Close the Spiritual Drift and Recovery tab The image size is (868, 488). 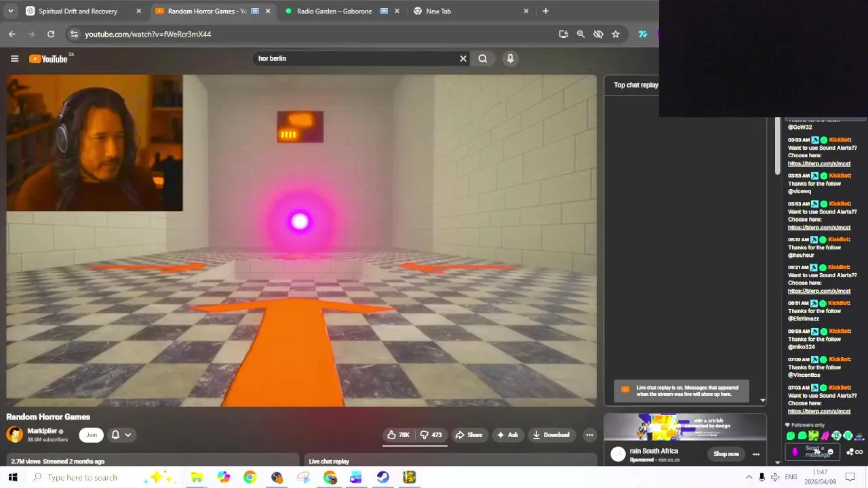(x=139, y=11)
